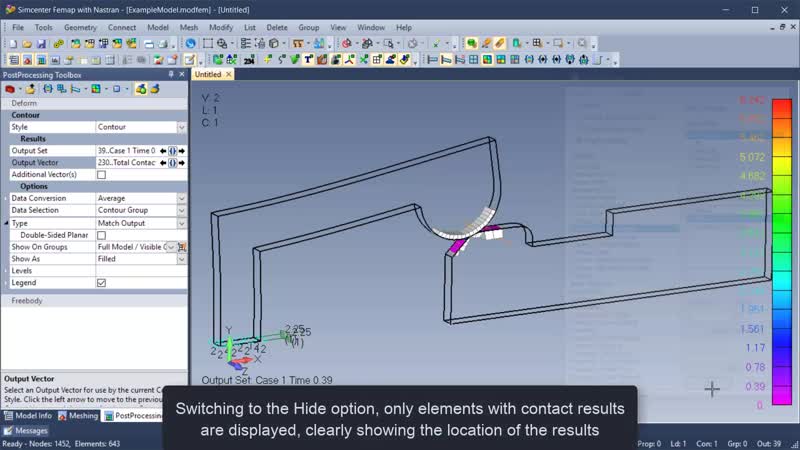Click the last stamp icon in Toolbox
Viewport: 800px width, 450px height.
pos(155,89)
